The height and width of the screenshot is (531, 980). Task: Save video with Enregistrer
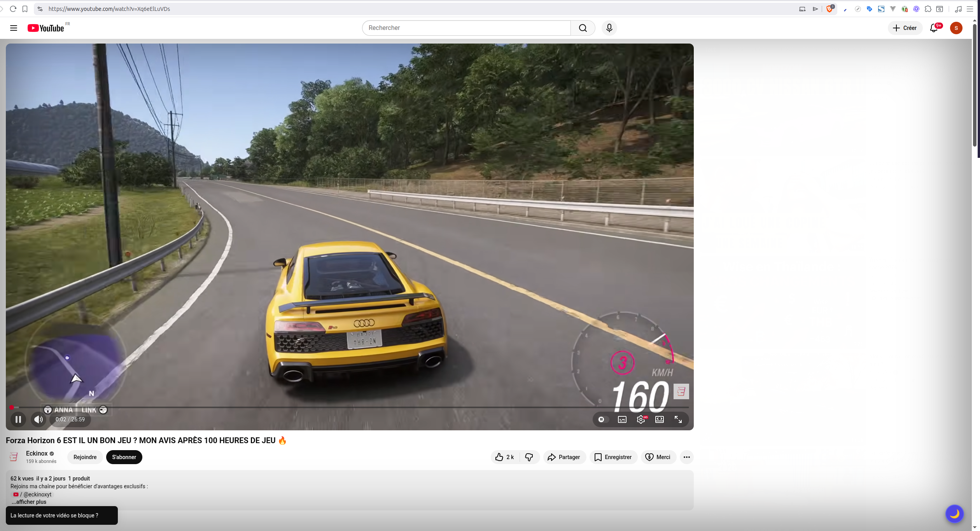click(x=613, y=457)
